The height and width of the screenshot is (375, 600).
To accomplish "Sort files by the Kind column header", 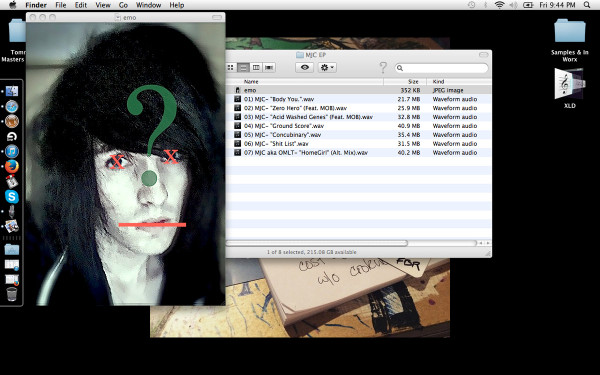I will (x=459, y=82).
